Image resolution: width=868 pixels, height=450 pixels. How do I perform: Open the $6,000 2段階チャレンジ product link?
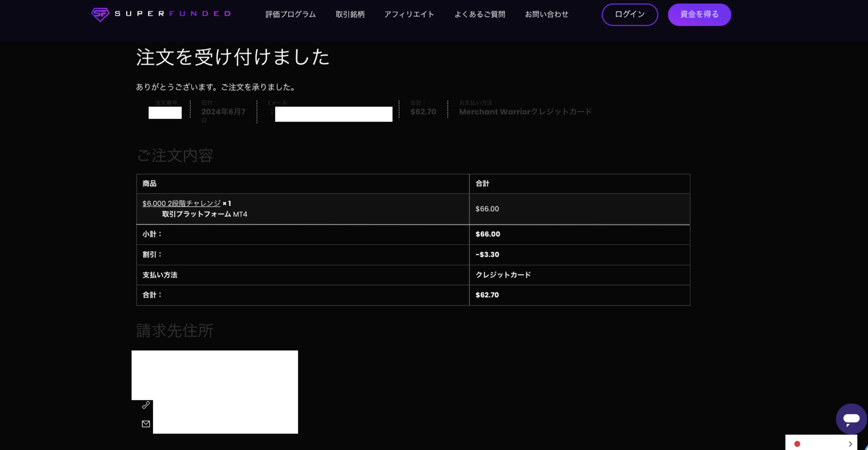click(181, 203)
